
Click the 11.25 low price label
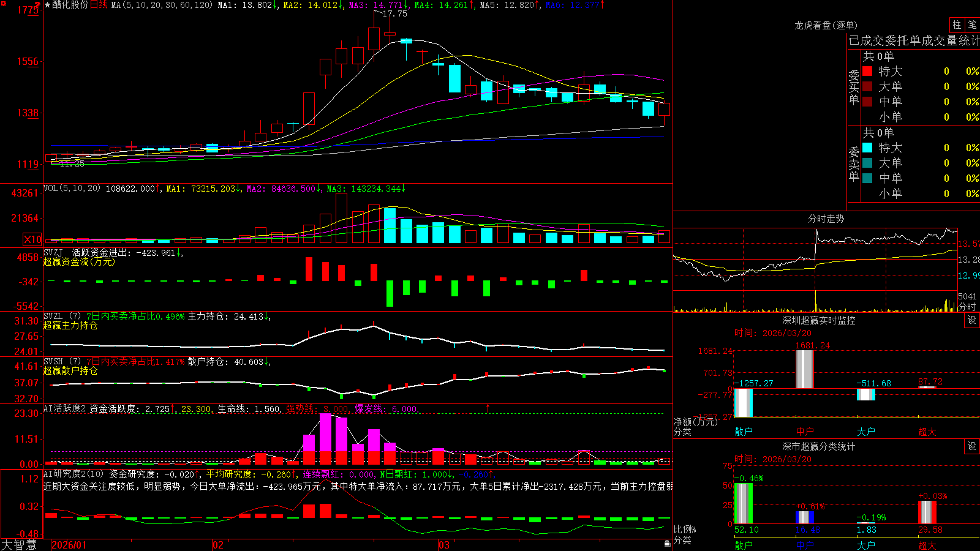point(72,163)
